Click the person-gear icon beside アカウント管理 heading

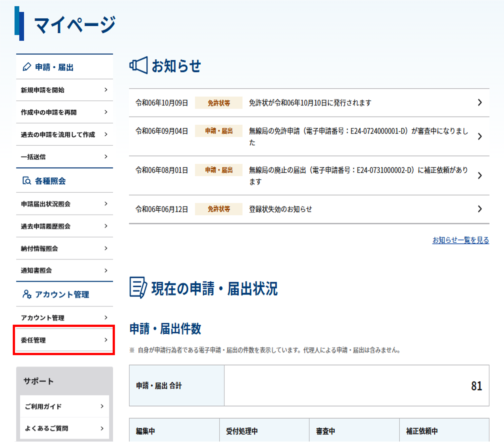tap(27, 294)
